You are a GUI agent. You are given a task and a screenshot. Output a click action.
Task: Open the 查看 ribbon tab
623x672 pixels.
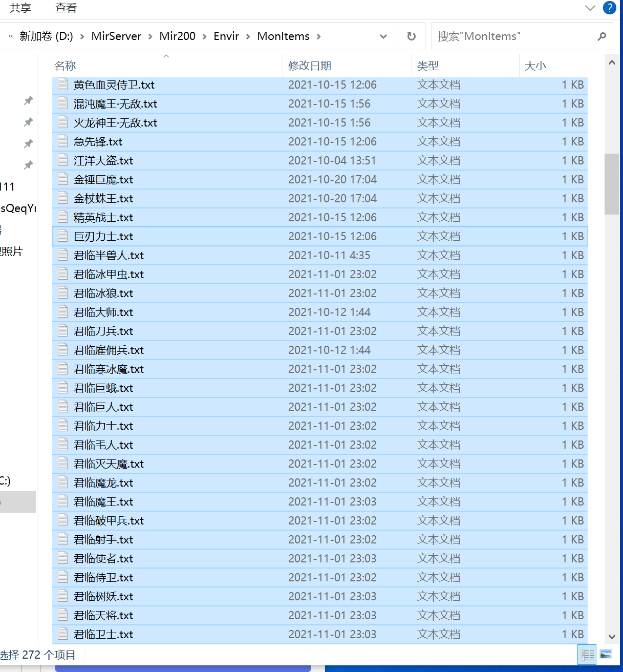click(x=66, y=8)
